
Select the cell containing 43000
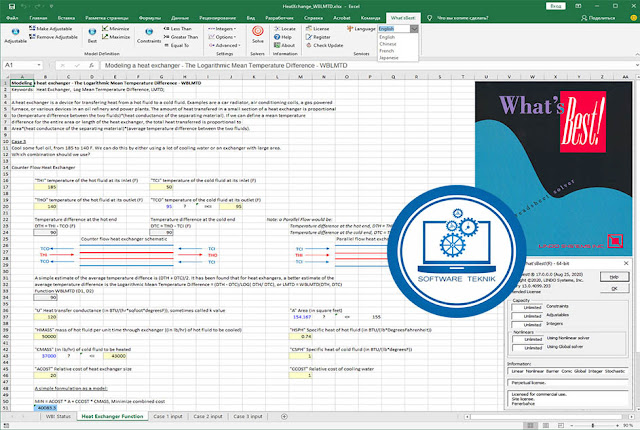pyautogui.click(x=115, y=356)
